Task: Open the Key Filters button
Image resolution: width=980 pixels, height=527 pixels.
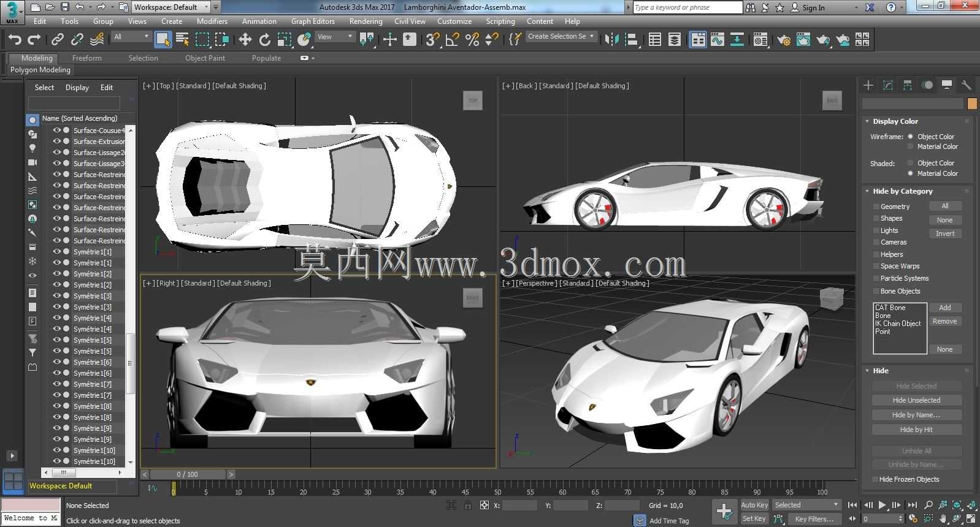Action: (814, 519)
